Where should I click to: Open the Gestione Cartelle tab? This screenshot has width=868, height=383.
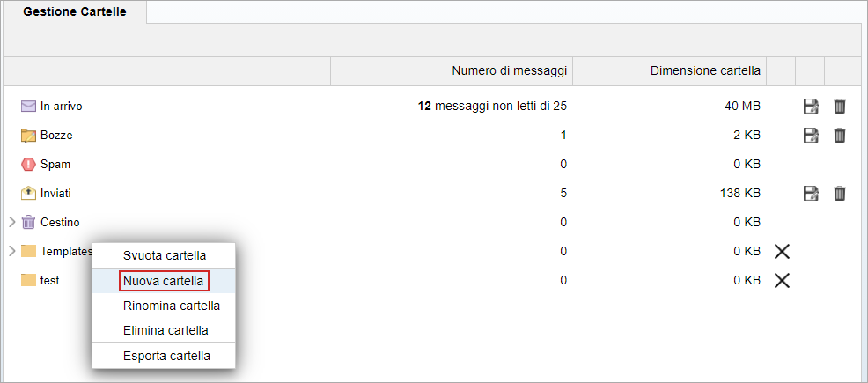pos(75,11)
